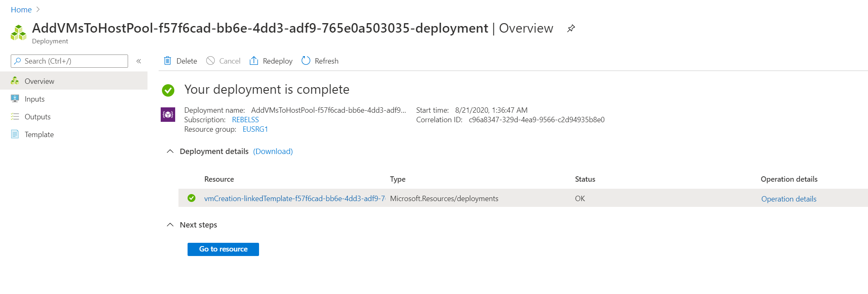Pin the deployment overview to dashboard
This screenshot has width=868, height=294.
click(571, 28)
